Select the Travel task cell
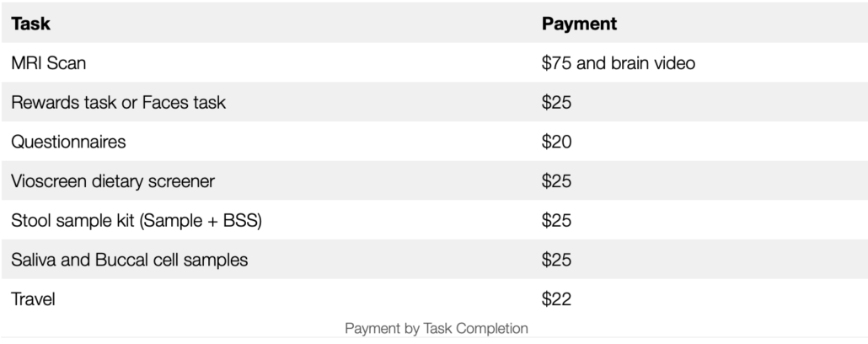Screen dimensions: 868x344 point(33,299)
